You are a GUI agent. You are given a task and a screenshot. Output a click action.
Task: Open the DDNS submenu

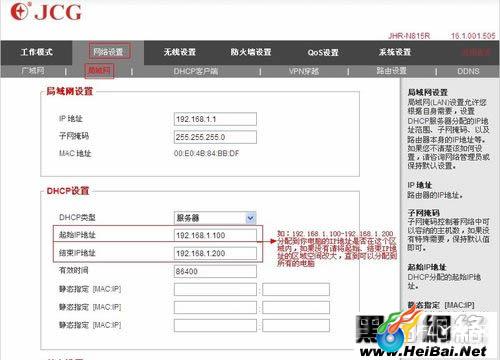(x=468, y=71)
